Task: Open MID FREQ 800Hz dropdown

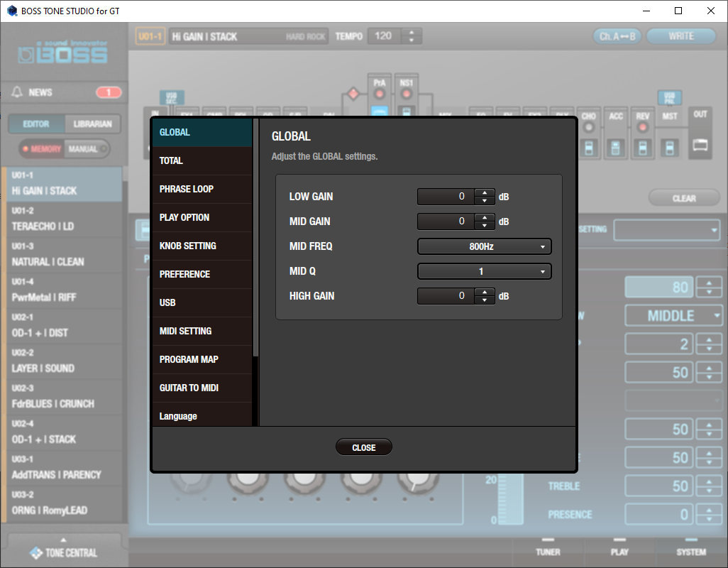Action: pyautogui.click(x=484, y=246)
